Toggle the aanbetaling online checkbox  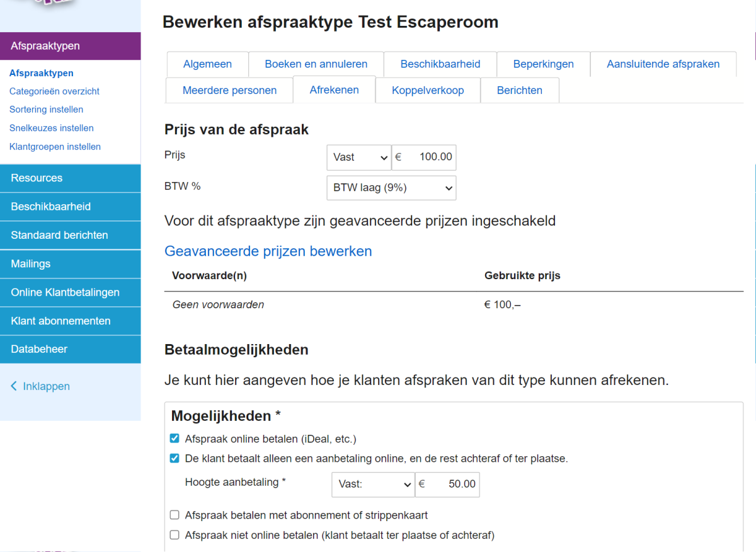pyautogui.click(x=175, y=459)
